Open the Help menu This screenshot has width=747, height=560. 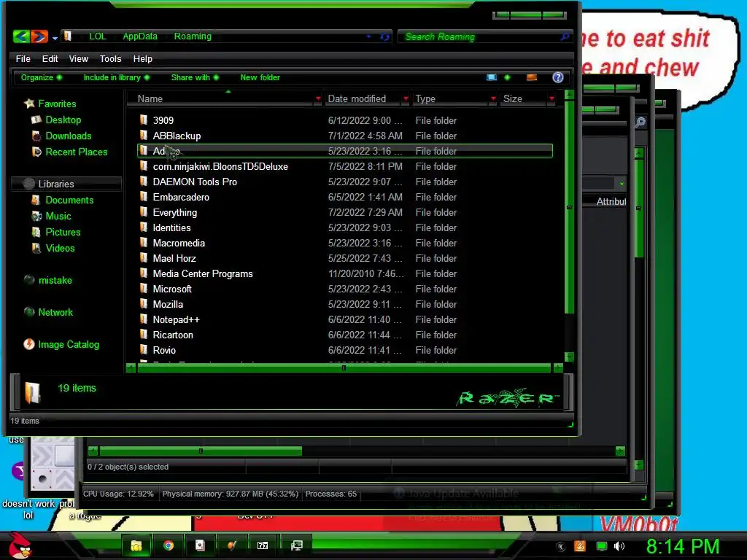click(142, 59)
